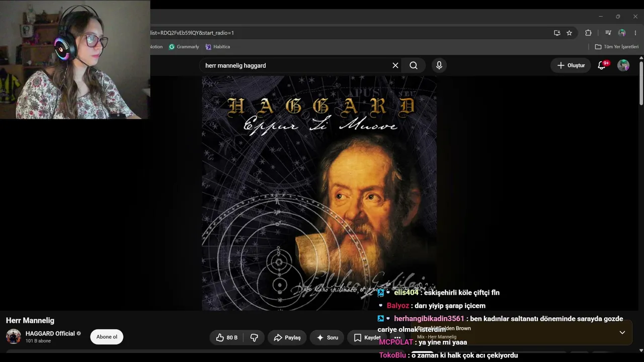Open the Tüm Yer İşaretleri bookmarks folder
Screen dimensions: 644x362
tap(617, 47)
